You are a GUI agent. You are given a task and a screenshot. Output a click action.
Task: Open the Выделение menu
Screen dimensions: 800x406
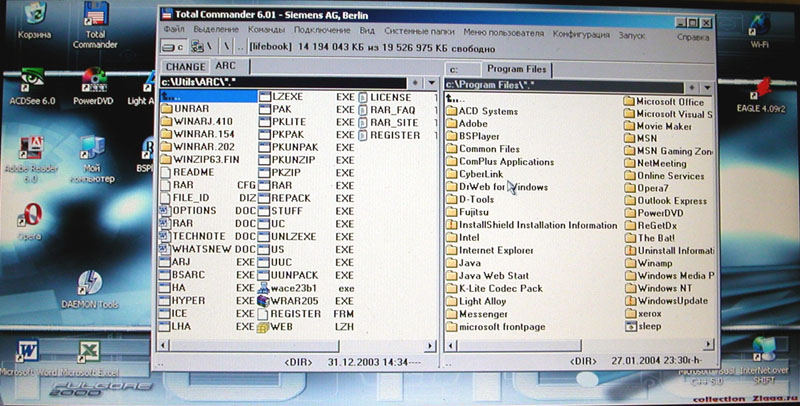pos(216,30)
